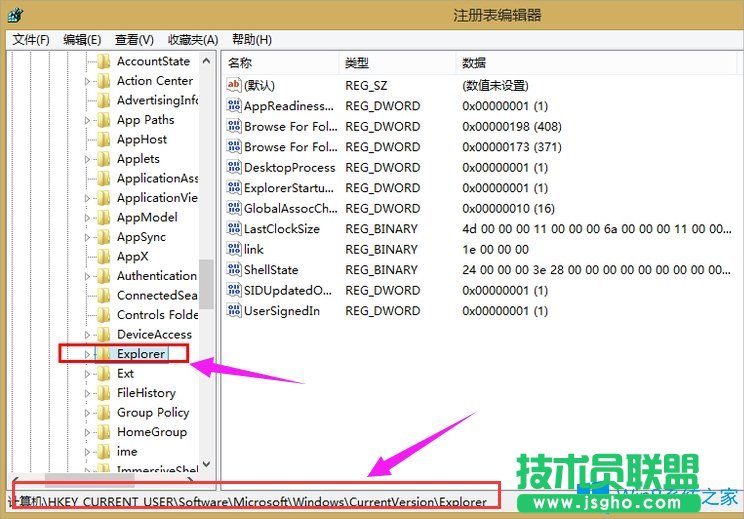Screen dimensions: 744x519
Task: Select the Group Policy folder icon
Action: click(x=104, y=412)
